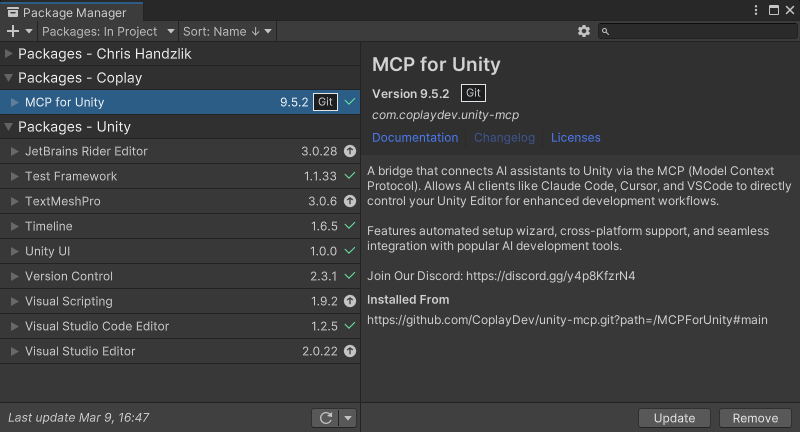Screen dimensions: 800x432
Task: Click the Update button
Action: 674,418
